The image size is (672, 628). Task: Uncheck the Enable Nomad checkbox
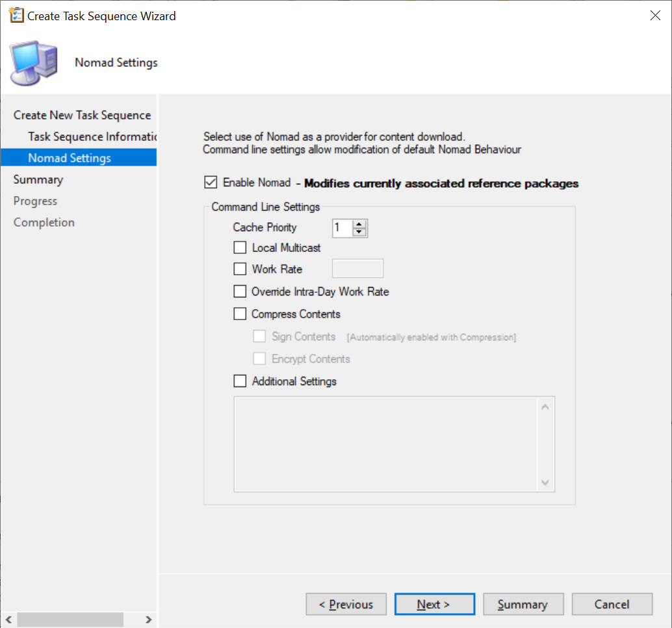click(211, 183)
